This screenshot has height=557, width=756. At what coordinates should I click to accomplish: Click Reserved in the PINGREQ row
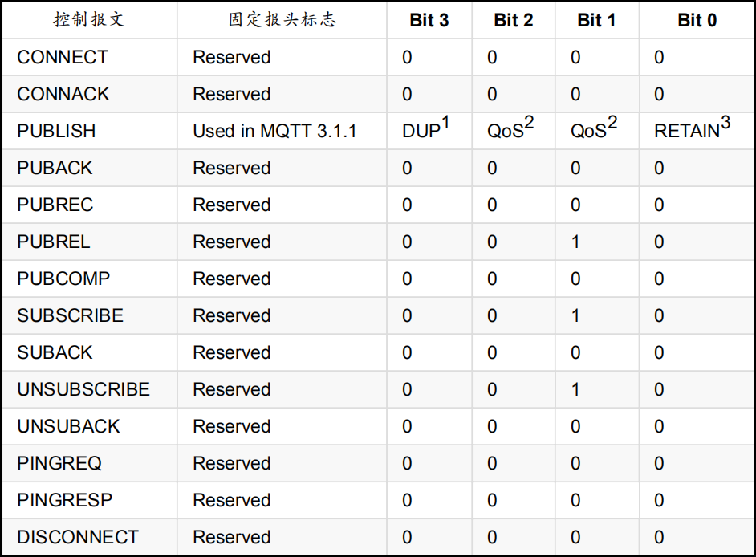click(231, 464)
